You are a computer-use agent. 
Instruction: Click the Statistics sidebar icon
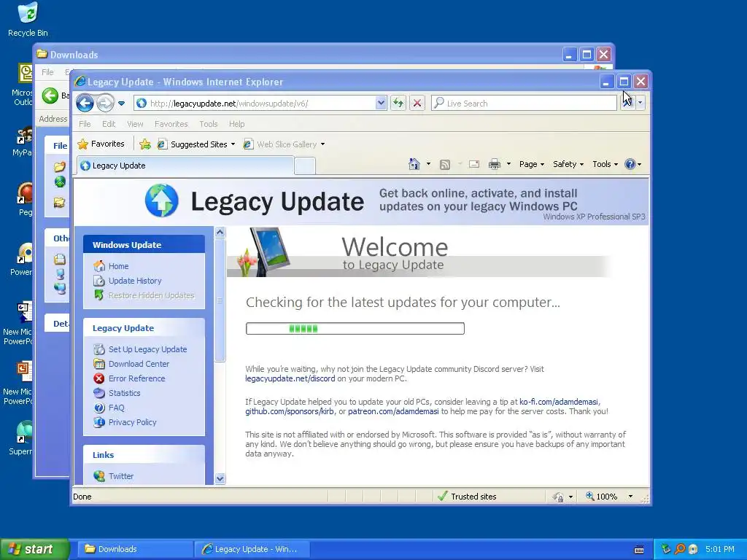[x=99, y=393]
